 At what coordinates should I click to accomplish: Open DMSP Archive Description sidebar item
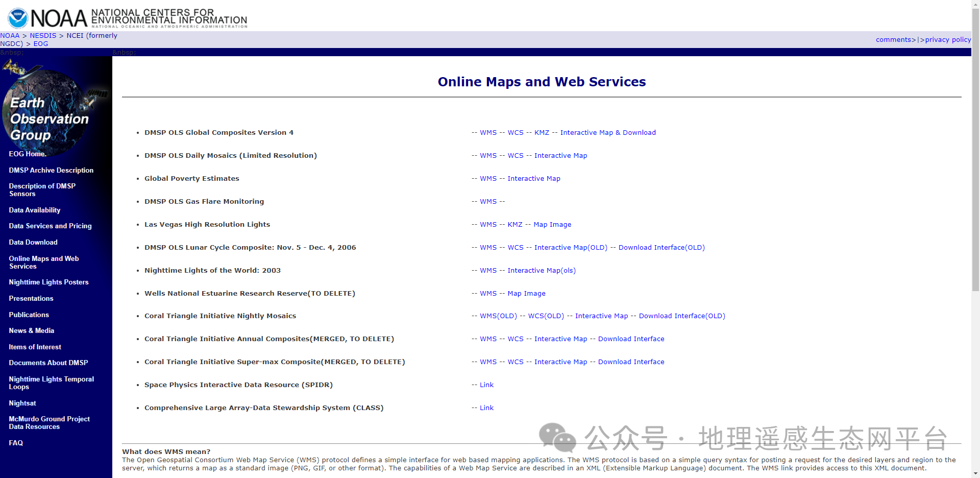click(x=51, y=170)
